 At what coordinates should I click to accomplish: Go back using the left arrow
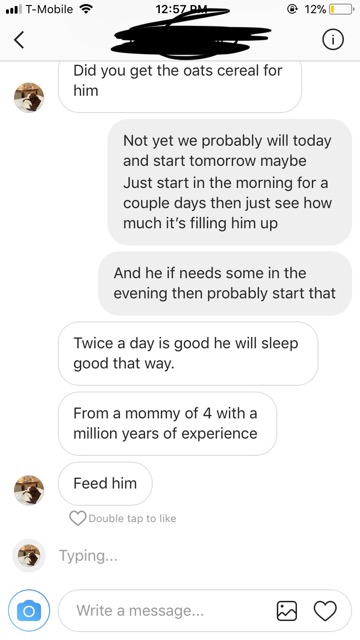(19, 40)
